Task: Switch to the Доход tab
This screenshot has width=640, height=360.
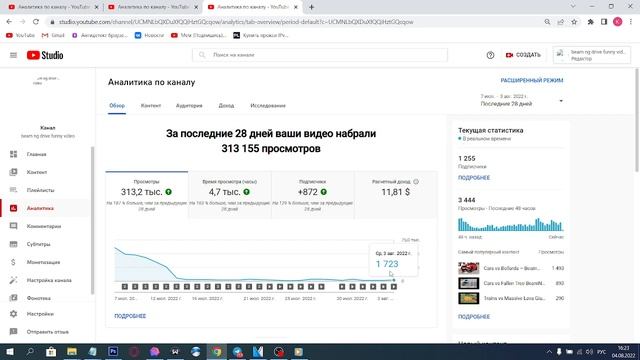Action: pyautogui.click(x=226, y=106)
